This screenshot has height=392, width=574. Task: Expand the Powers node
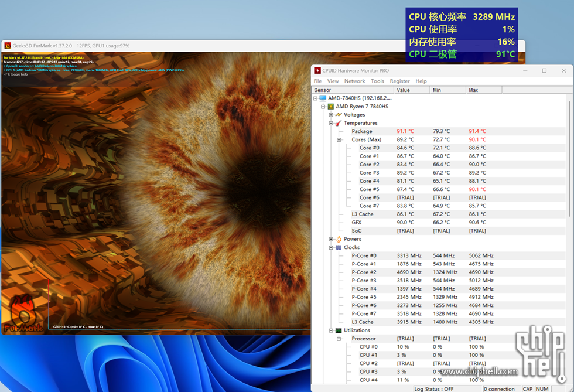pos(331,239)
